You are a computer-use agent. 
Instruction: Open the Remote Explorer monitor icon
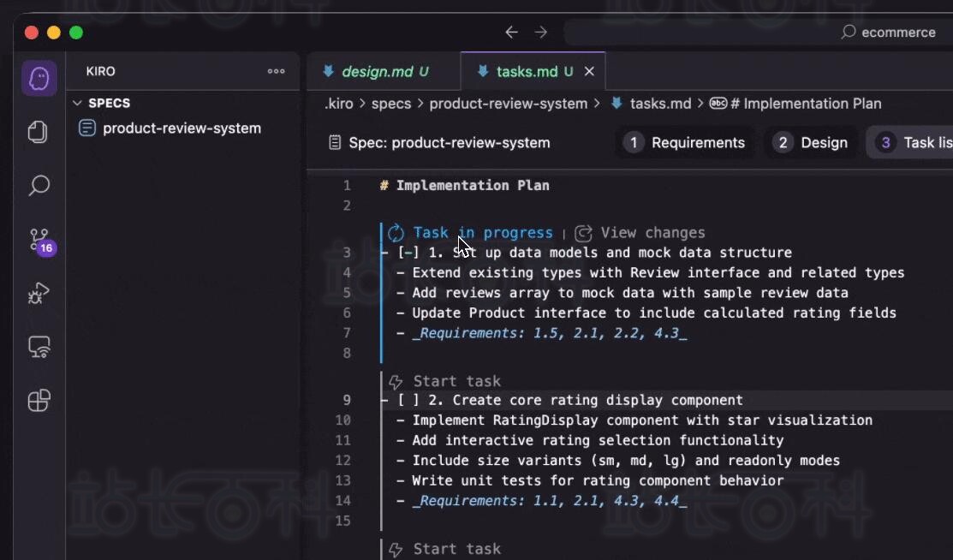click(39, 347)
